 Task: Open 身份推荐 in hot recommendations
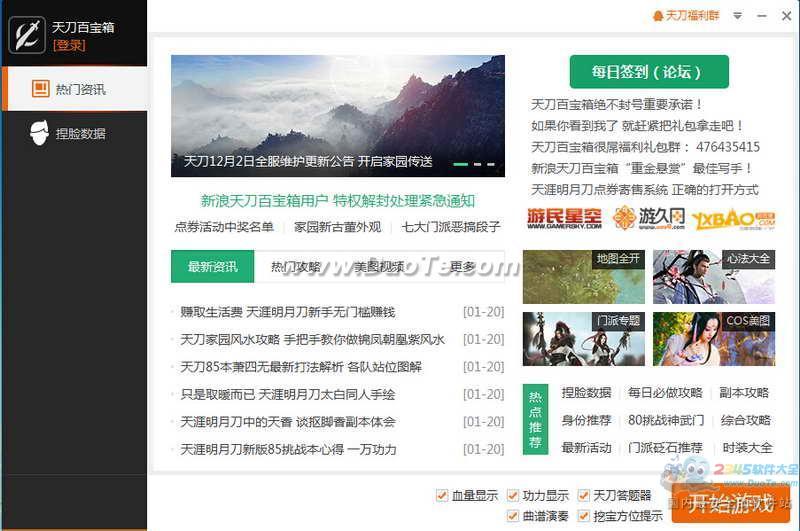click(586, 420)
